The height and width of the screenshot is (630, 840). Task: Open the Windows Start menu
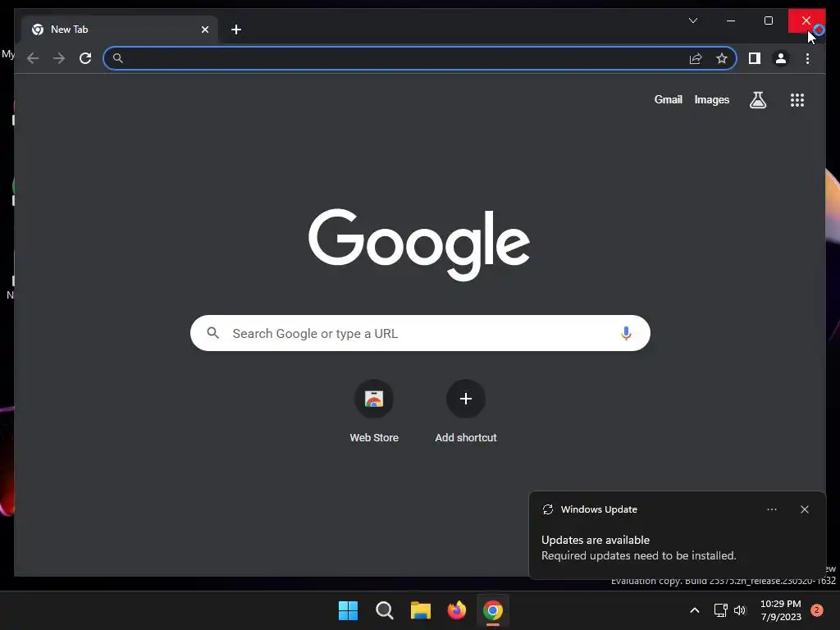(x=348, y=610)
